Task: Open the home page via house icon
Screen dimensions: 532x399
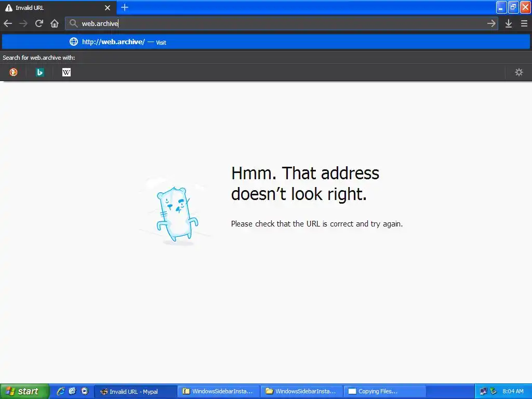Action: click(55, 23)
